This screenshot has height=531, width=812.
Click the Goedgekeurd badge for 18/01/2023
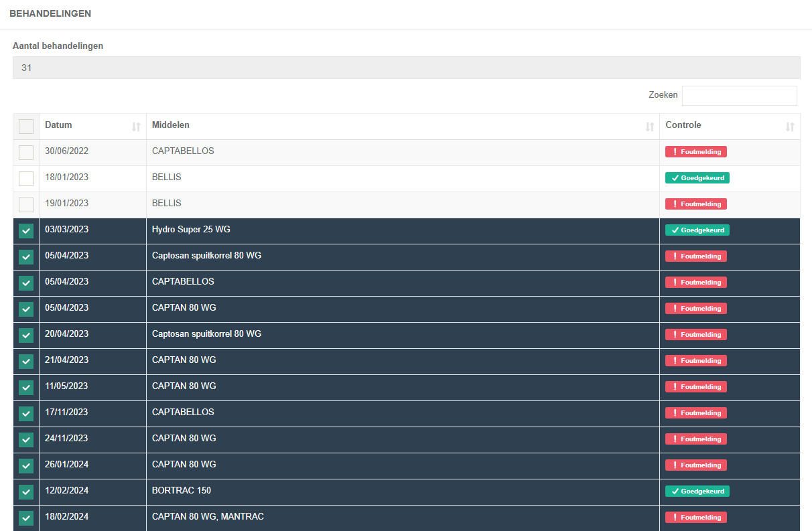point(697,178)
